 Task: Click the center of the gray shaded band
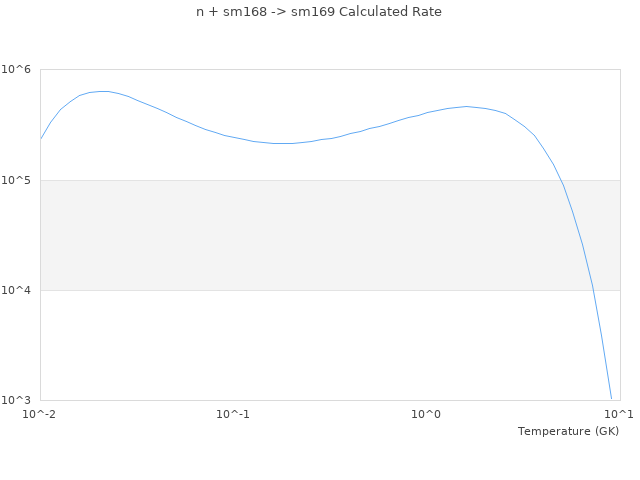tap(330, 235)
